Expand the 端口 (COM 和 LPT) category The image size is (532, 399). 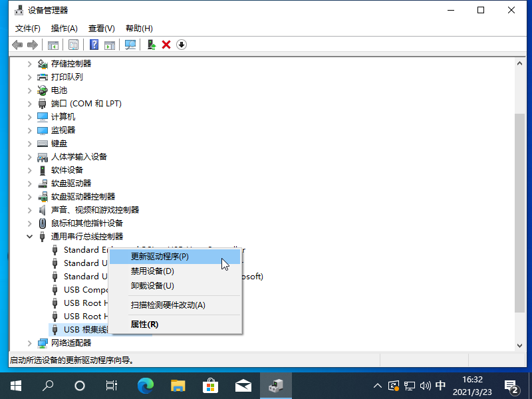(x=29, y=104)
